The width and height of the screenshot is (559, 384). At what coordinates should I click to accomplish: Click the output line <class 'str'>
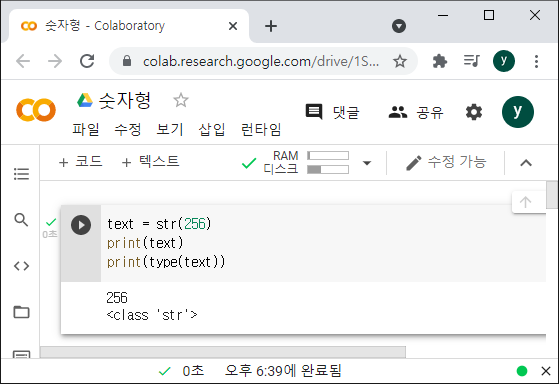[152, 315]
